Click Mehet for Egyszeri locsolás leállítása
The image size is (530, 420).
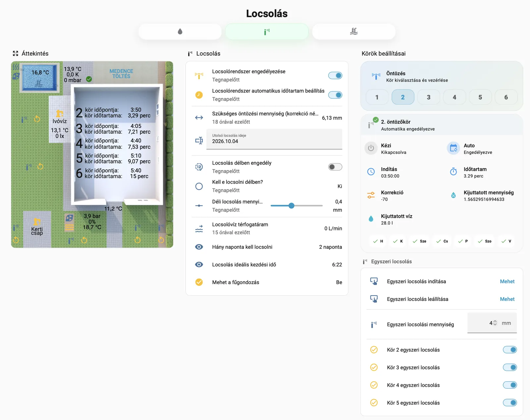(x=507, y=299)
